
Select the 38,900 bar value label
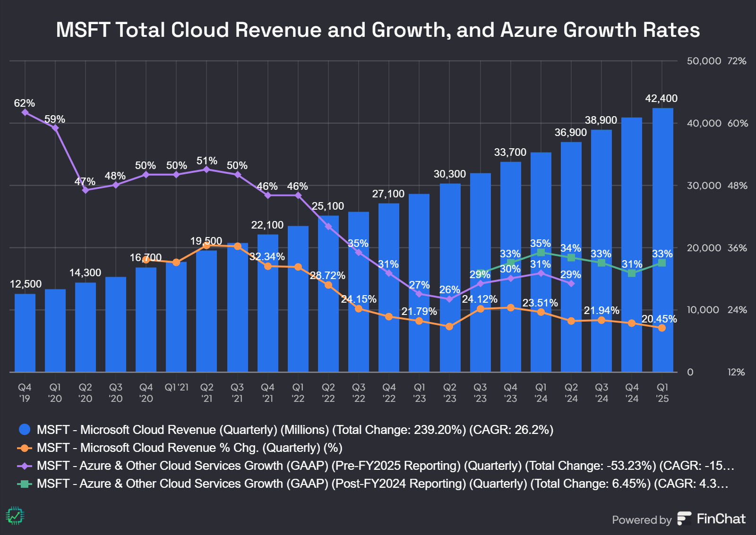click(x=601, y=120)
